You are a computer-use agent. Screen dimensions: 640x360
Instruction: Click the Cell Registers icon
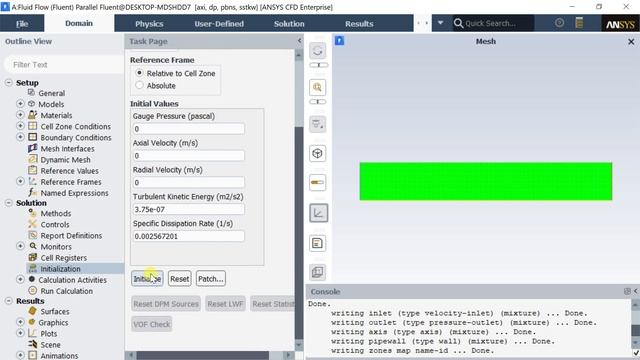(x=33, y=257)
